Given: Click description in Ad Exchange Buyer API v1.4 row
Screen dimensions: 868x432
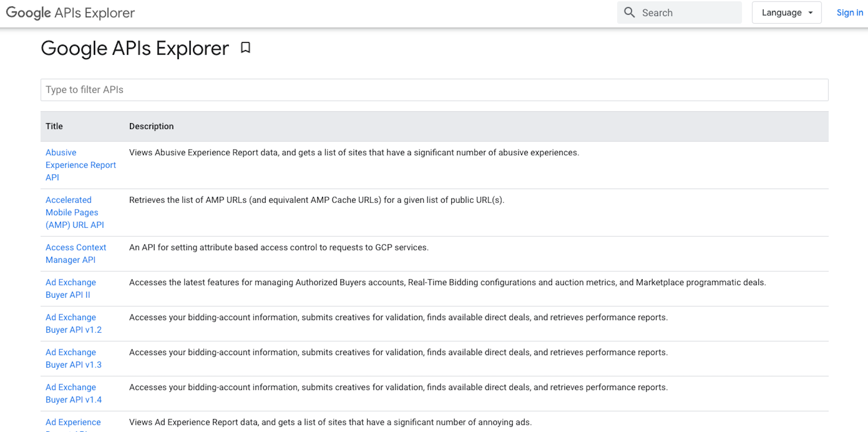Looking at the screenshot, I should 398,388.
